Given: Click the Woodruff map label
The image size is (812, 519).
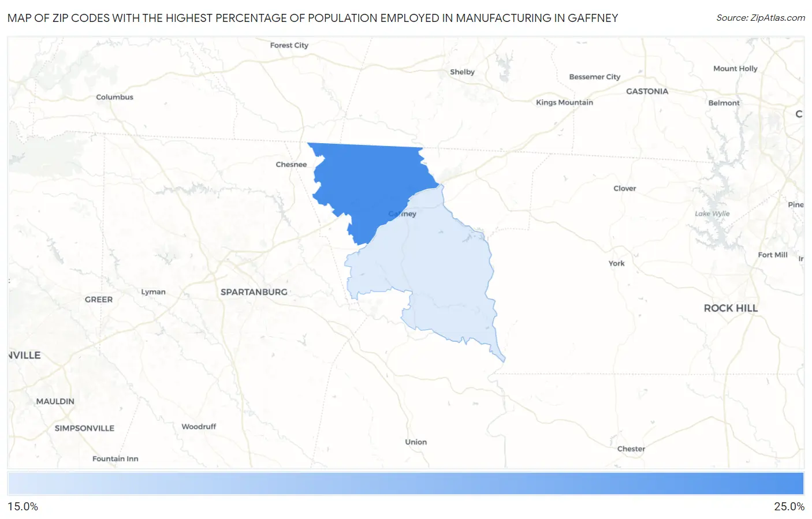Looking at the screenshot, I should pyautogui.click(x=199, y=427).
